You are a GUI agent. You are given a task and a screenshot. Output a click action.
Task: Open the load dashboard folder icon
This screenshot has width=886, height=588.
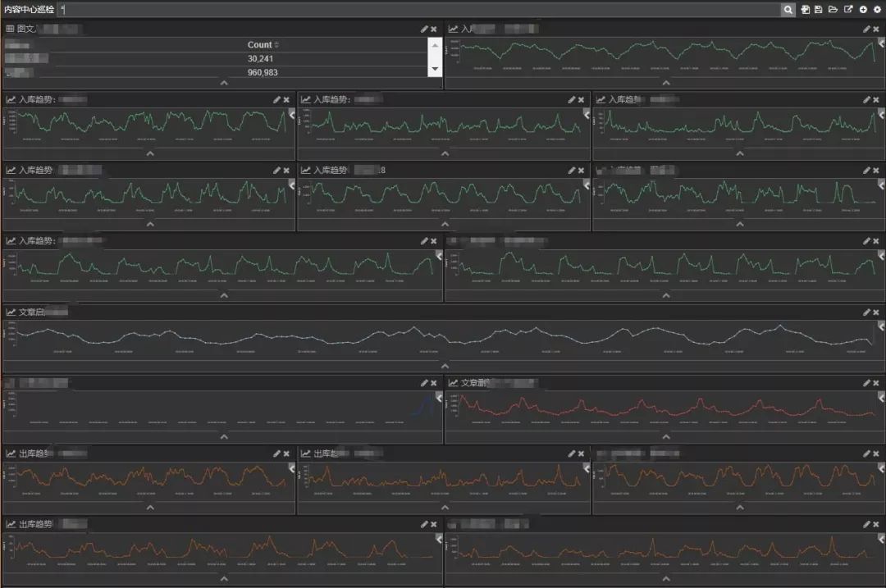tap(833, 10)
